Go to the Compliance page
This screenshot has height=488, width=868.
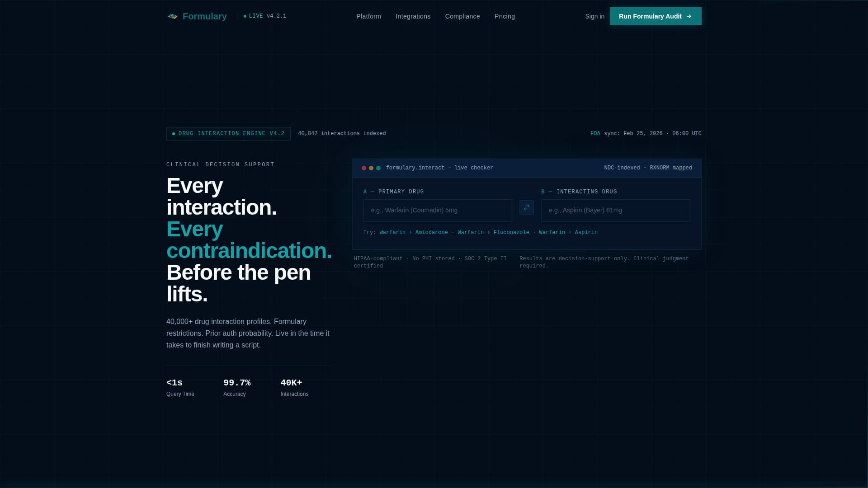click(x=462, y=16)
